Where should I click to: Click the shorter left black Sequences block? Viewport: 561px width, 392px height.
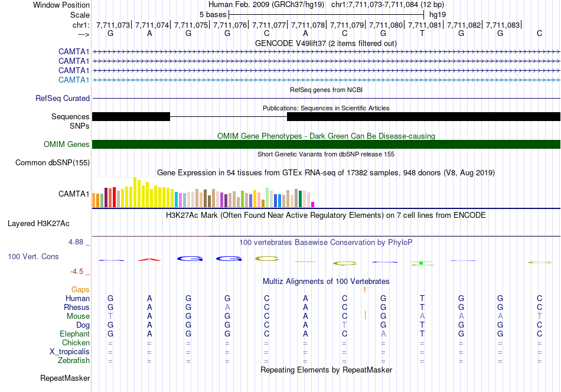click(x=131, y=117)
